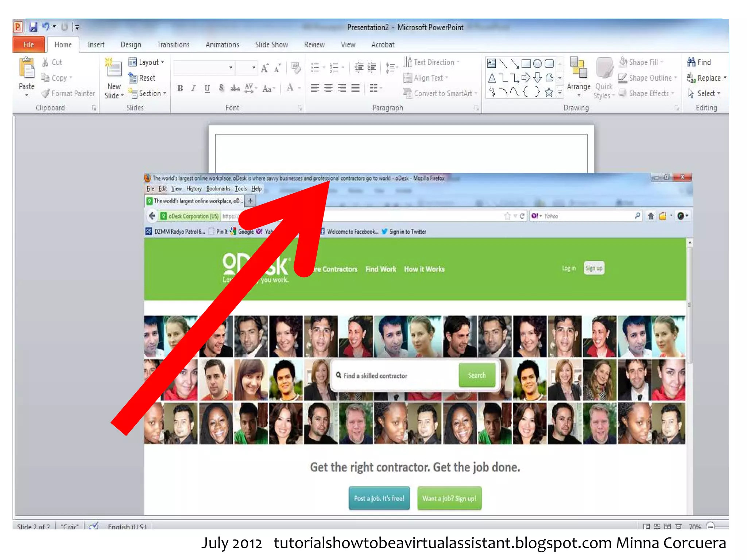Viewport: 747px width, 560px height.
Task: Toggle Italic formatting button
Action: click(194, 88)
